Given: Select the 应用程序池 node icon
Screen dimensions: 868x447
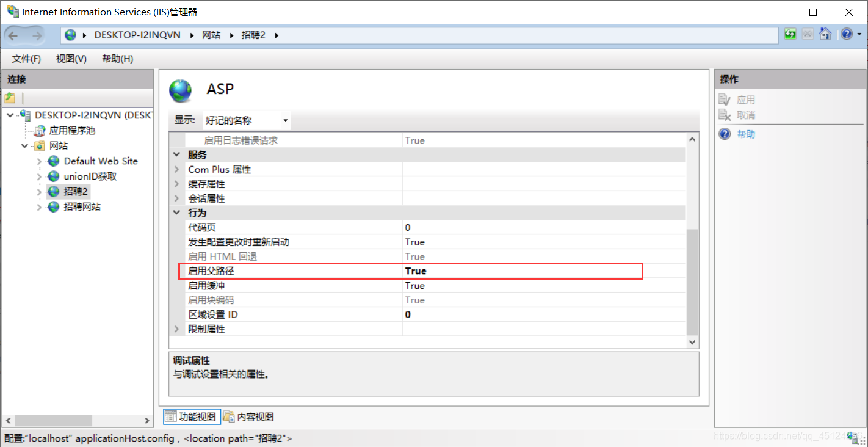Looking at the screenshot, I should coord(40,131).
